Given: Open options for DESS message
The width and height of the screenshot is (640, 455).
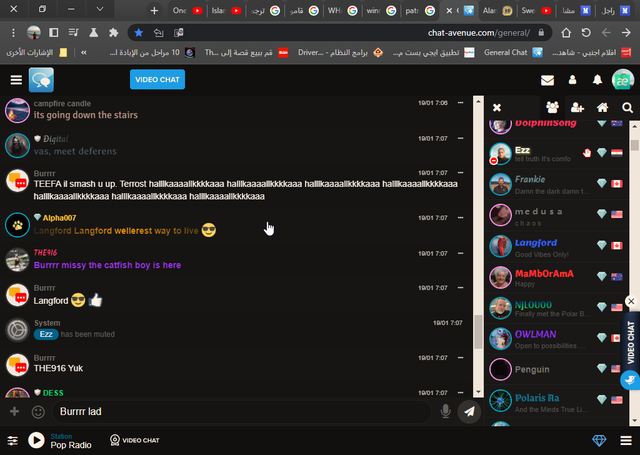Looking at the screenshot, I should pos(460,393).
